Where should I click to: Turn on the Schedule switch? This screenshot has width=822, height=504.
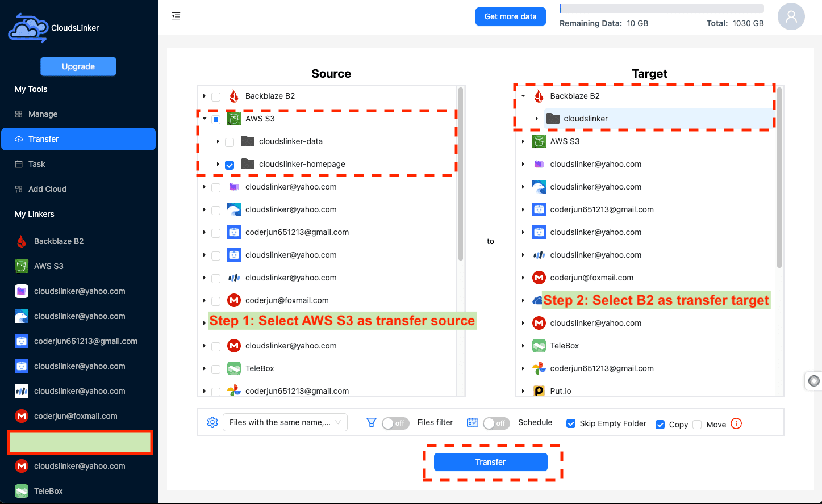[x=496, y=423]
